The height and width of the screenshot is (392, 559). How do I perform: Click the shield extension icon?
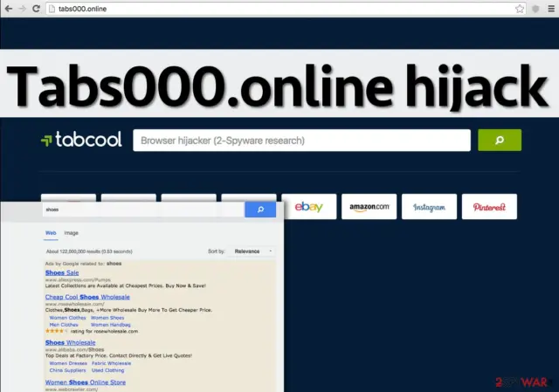click(535, 9)
